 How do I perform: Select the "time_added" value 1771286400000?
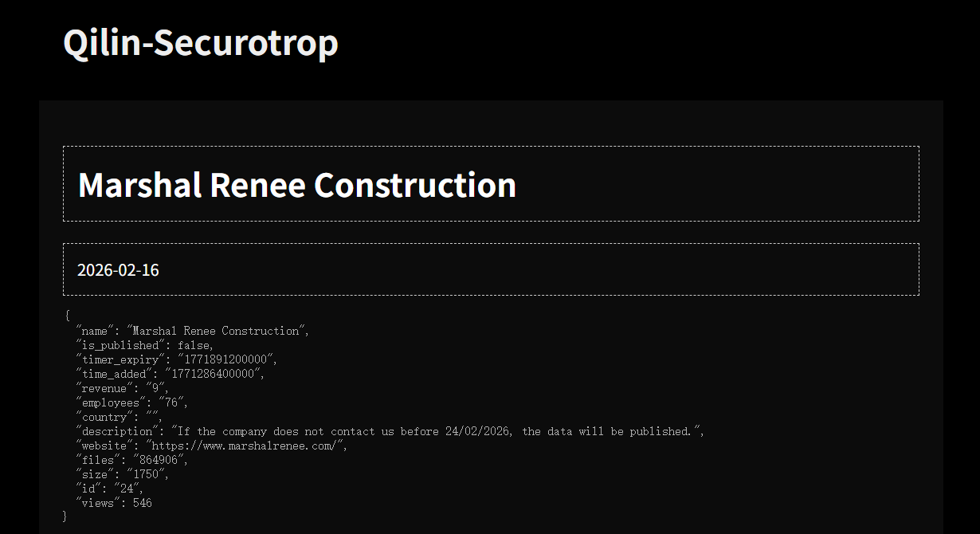click(x=214, y=374)
